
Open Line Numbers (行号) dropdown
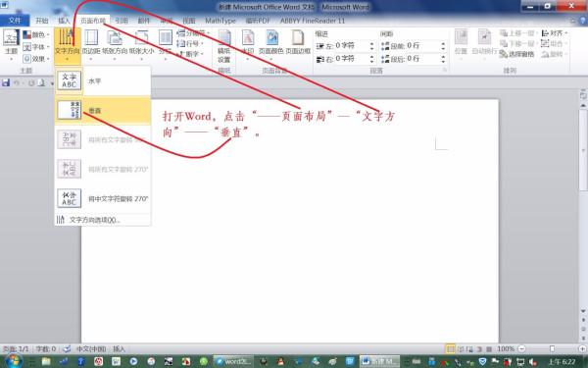pyautogui.click(x=190, y=43)
